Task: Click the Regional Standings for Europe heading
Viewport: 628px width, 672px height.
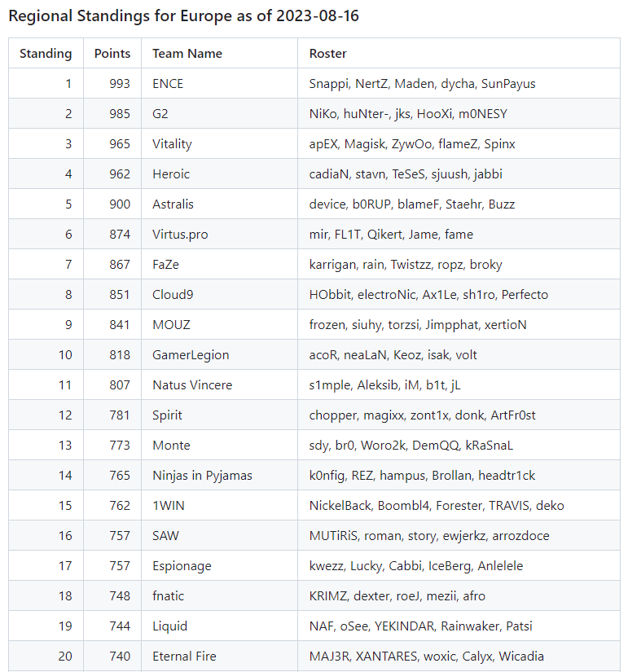Action: 183,15
